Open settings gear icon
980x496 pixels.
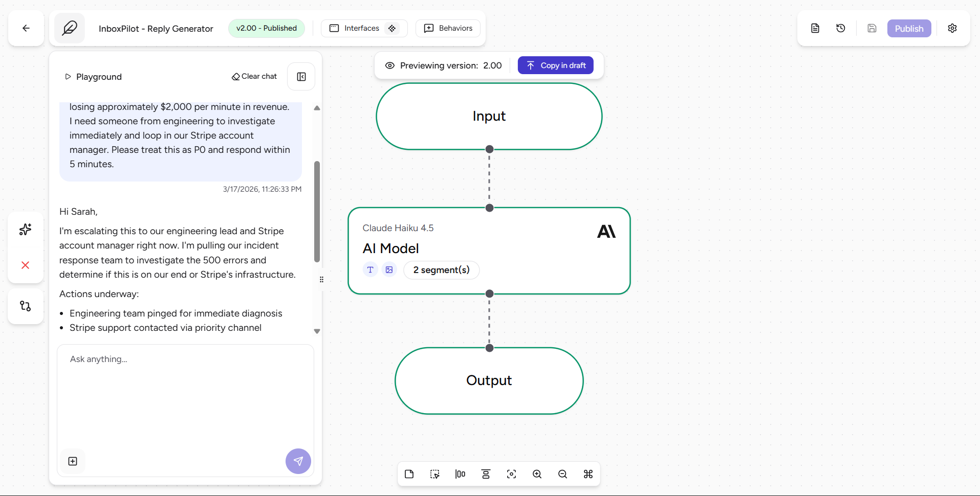952,28
